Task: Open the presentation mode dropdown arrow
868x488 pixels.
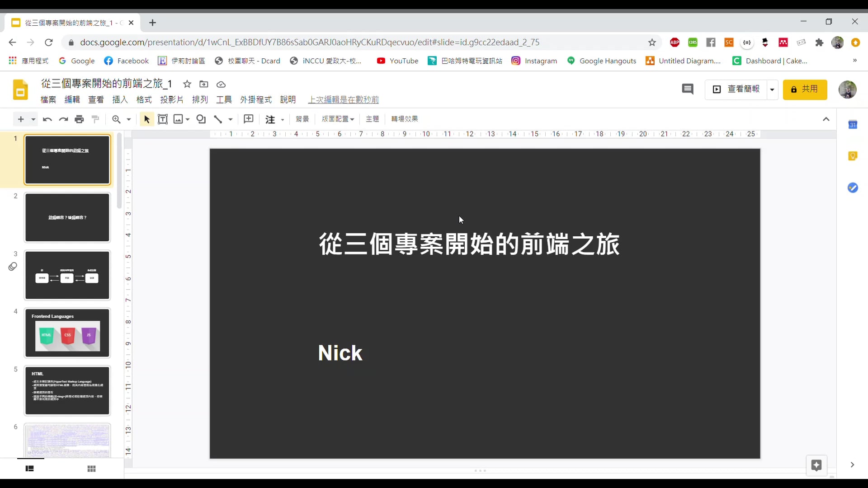Action: coord(773,89)
